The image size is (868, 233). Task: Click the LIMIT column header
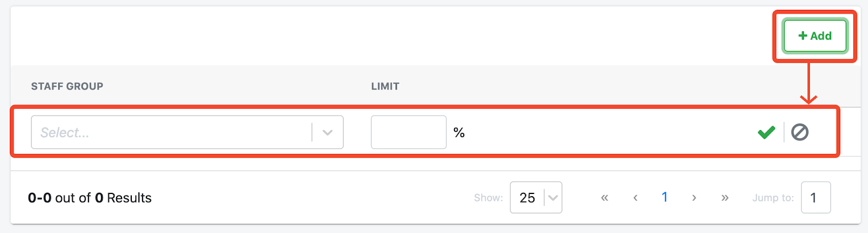tap(385, 86)
